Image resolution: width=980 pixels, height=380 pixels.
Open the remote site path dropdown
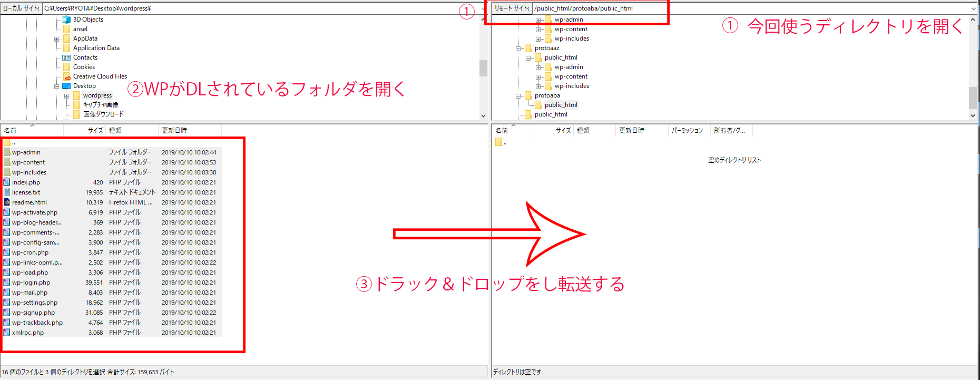tap(973, 8)
